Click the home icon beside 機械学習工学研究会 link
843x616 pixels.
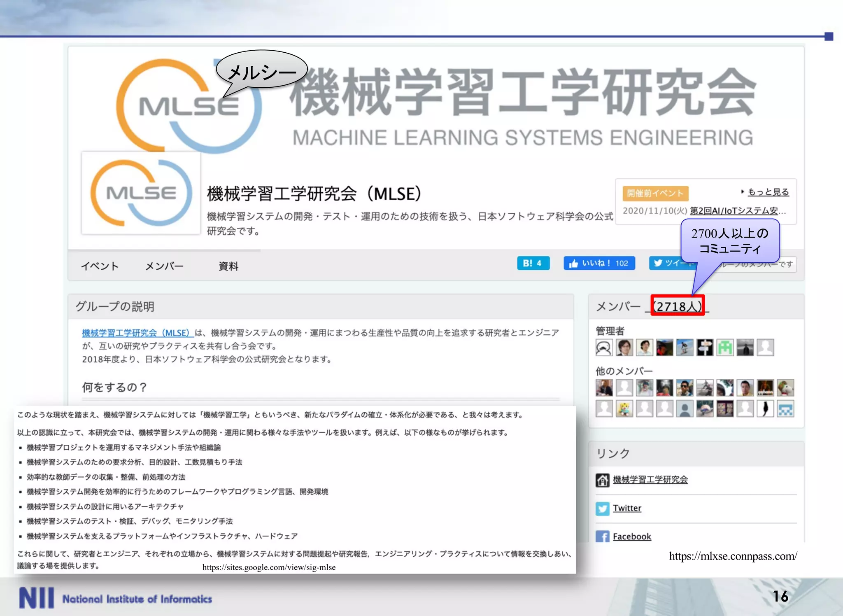(603, 480)
